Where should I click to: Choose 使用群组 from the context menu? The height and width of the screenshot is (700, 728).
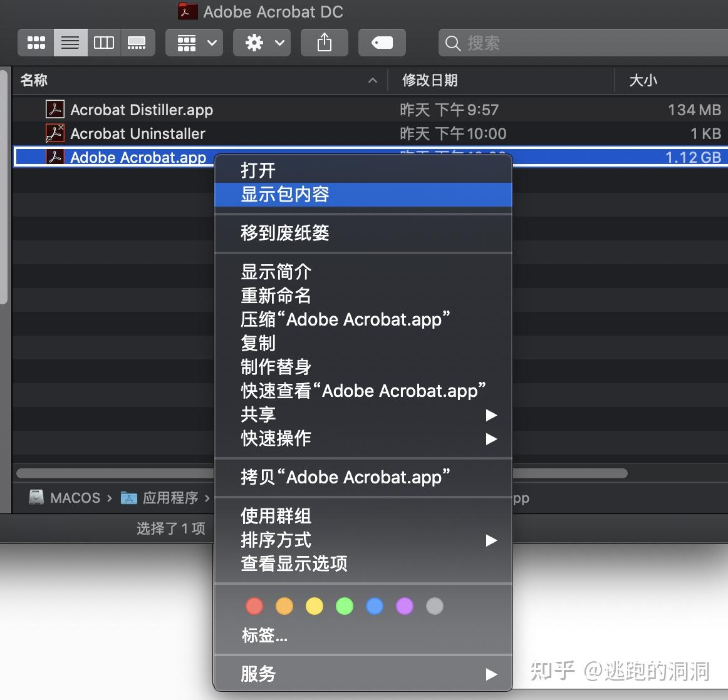pyautogui.click(x=363, y=516)
